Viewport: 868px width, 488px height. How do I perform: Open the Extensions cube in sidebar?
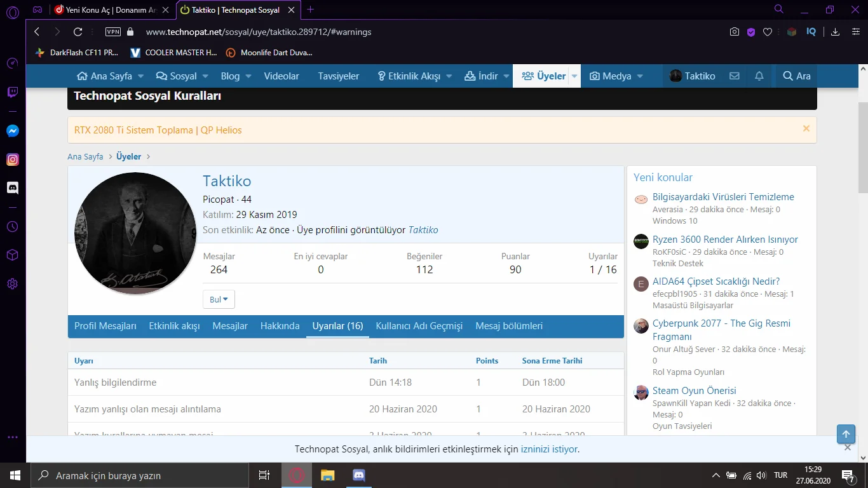pos(13,255)
